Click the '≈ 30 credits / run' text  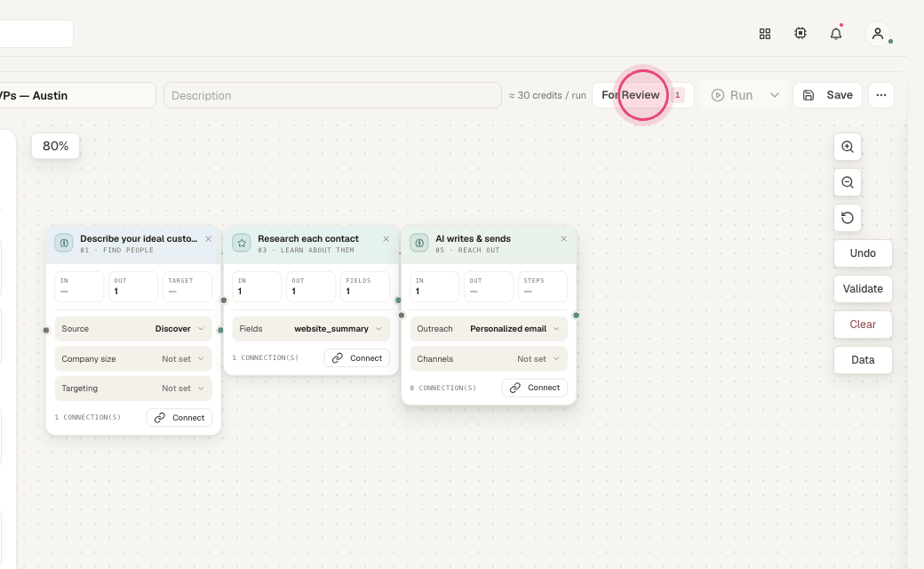click(547, 95)
